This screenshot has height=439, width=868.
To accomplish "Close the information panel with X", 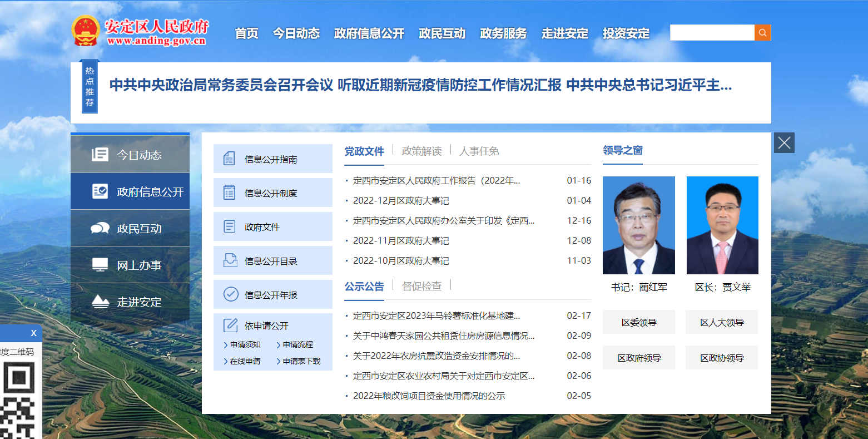I will point(784,143).
